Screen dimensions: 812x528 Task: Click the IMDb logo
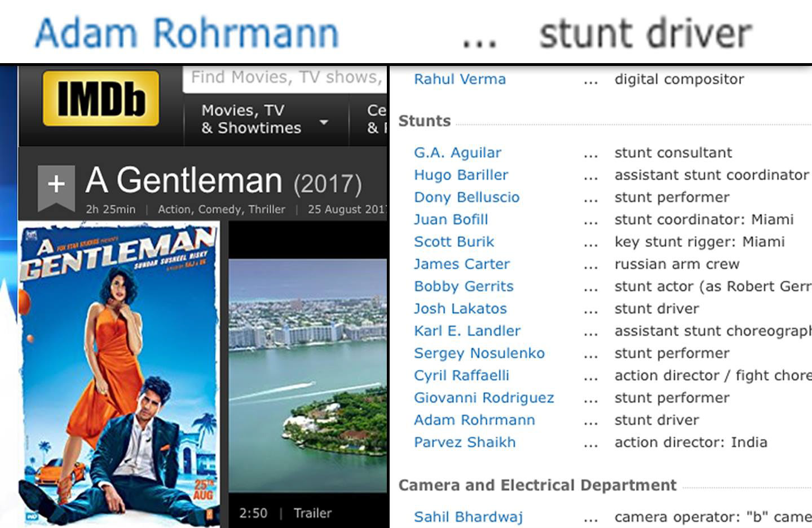tap(100, 98)
